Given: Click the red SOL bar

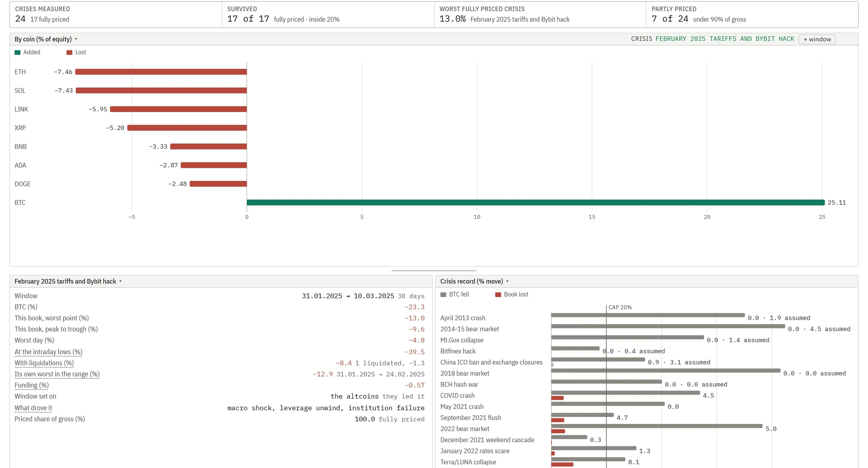Looking at the screenshot, I should point(161,90).
